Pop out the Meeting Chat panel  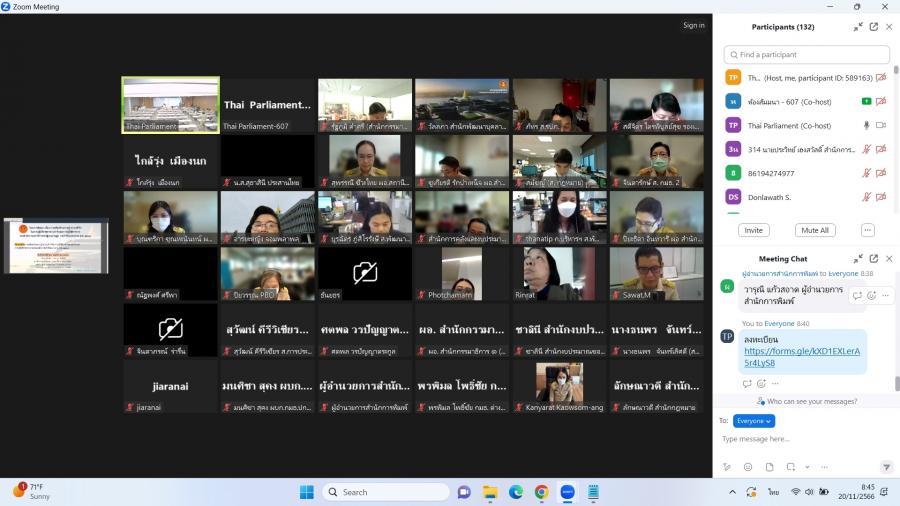pos(873,258)
